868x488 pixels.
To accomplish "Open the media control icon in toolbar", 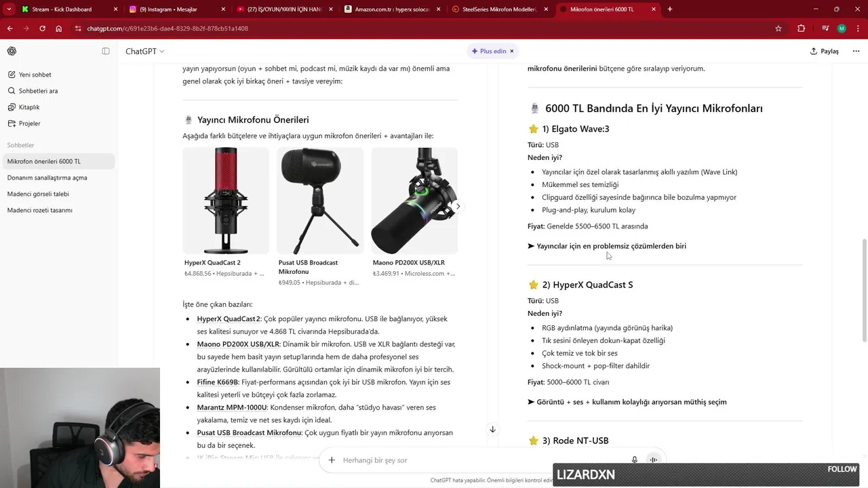I will (x=825, y=28).
